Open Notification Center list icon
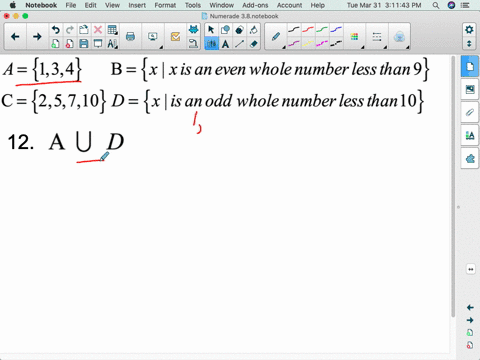Viewport: 480px width, 360px height. click(465, 5)
